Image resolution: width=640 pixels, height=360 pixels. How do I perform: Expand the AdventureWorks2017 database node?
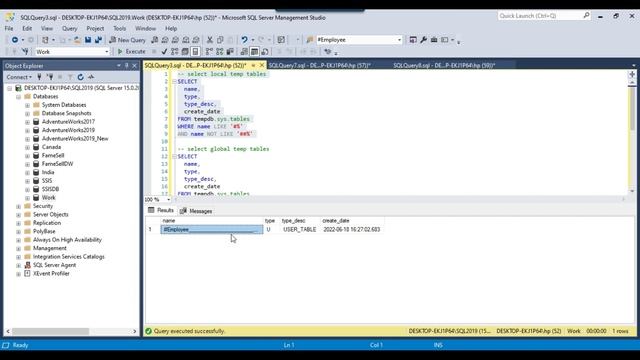[27, 122]
